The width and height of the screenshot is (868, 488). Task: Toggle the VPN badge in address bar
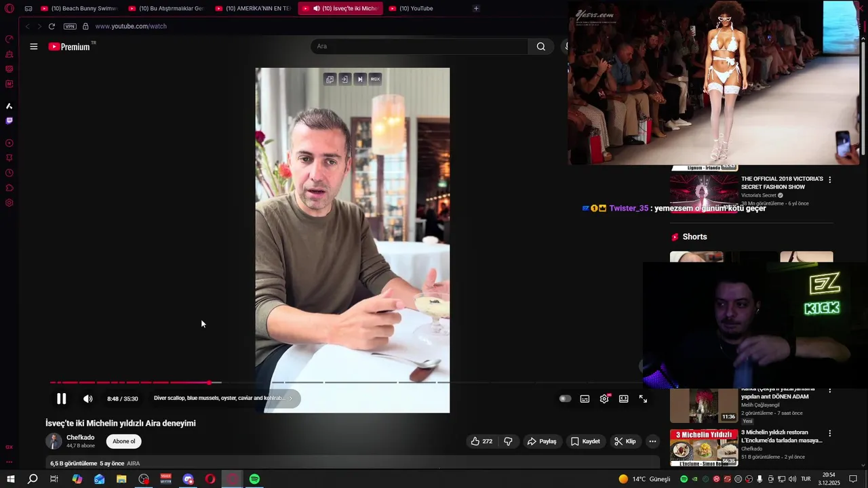pos(70,26)
